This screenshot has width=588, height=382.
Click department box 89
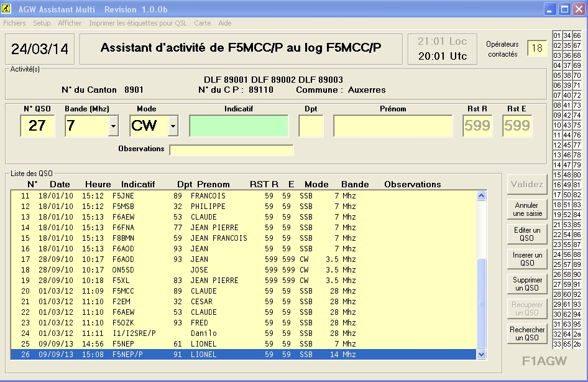point(577,264)
